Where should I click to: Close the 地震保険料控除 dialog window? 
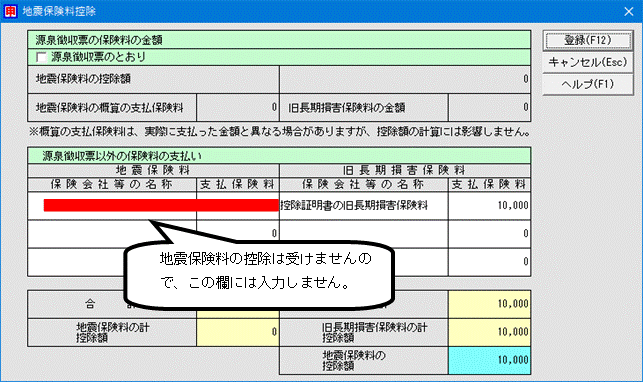[x=629, y=11]
